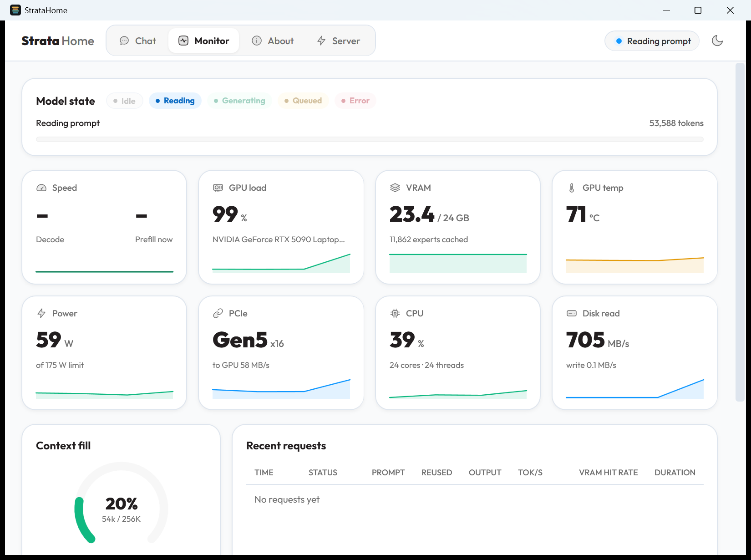Image resolution: width=751 pixels, height=560 pixels.
Task: Click the GPU load sparkline chart
Action: click(281, 264)
